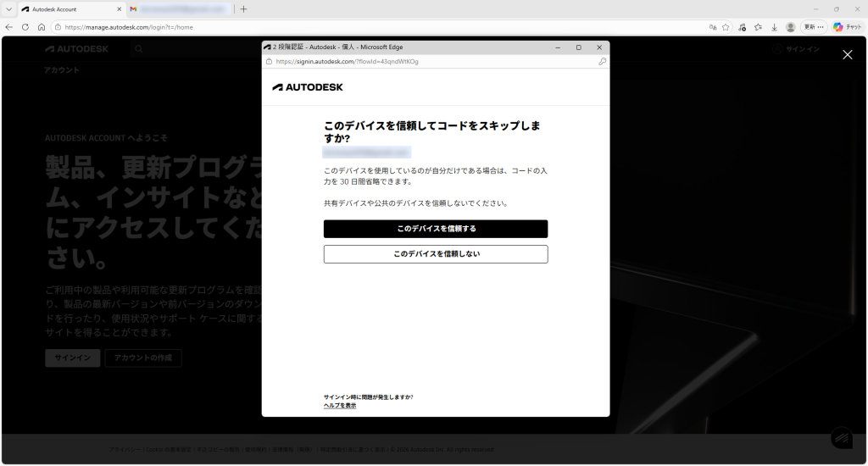Click the Autodesk logo in the popup
The image size is (868, 466).
click(x=308, y=87)
